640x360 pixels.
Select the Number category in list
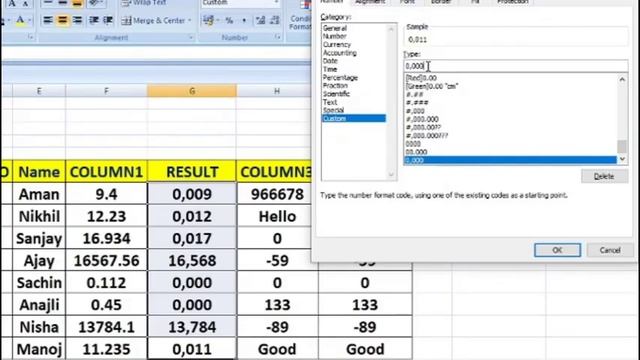click(x=334, y=36)
